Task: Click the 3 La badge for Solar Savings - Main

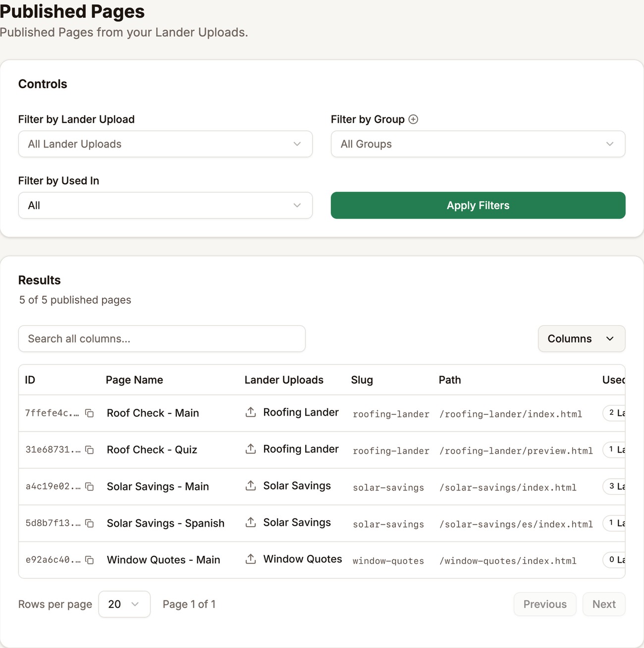Action: [614, 486]
